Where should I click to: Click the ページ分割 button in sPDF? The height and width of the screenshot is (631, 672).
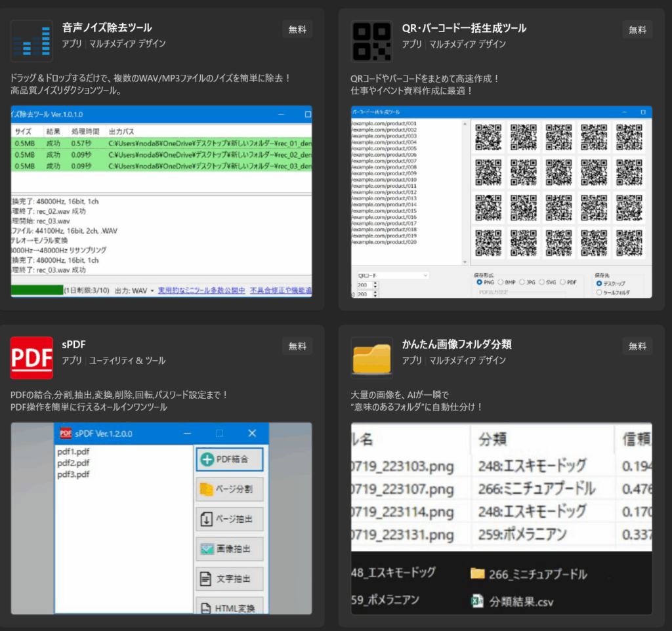pos(230,489)
